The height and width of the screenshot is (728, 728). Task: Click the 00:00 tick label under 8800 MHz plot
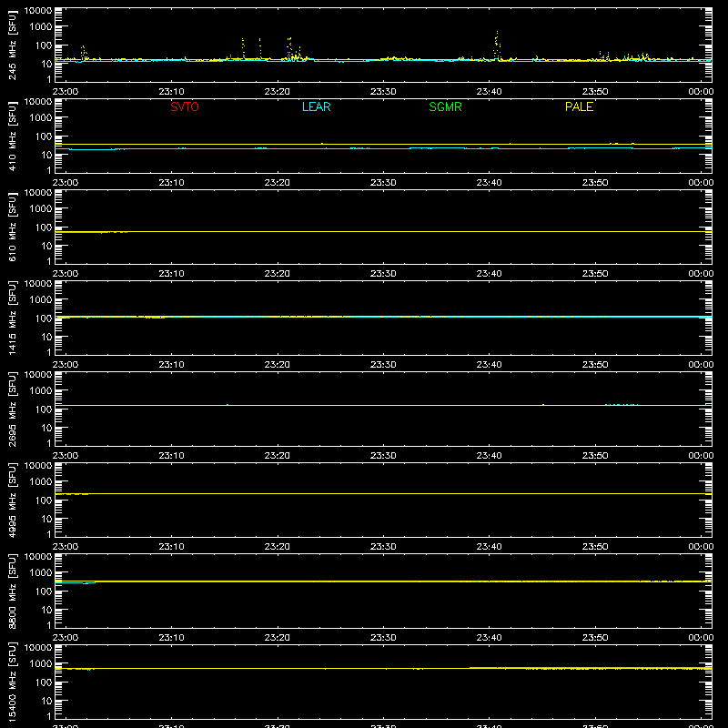[701, 638]
